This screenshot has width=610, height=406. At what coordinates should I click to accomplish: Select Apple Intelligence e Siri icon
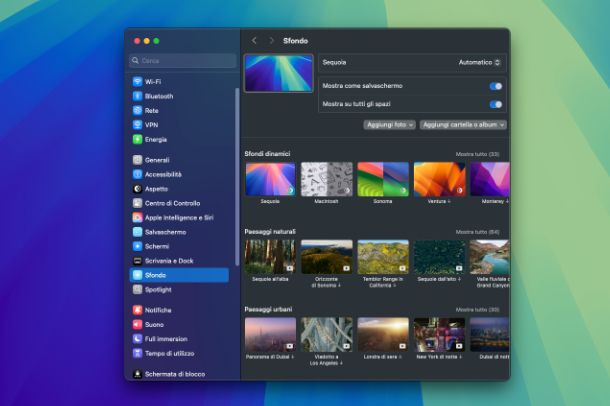[x=138, y=217]
